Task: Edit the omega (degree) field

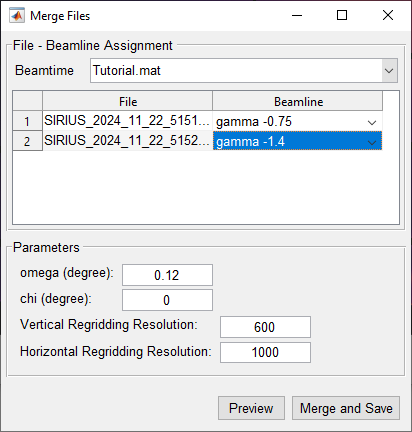Action: pyautogui.click(x=167, y=275)
